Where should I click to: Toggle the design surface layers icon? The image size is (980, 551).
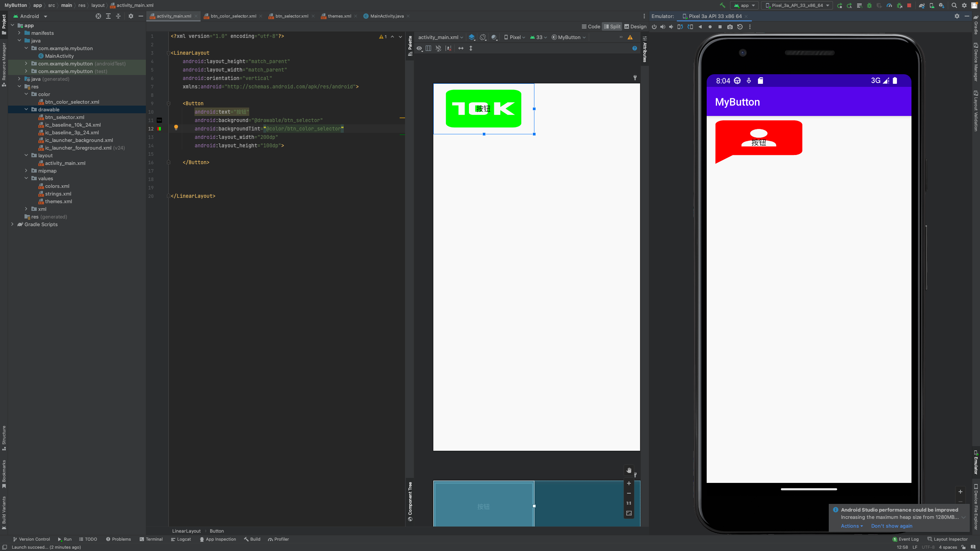[472, 37]
